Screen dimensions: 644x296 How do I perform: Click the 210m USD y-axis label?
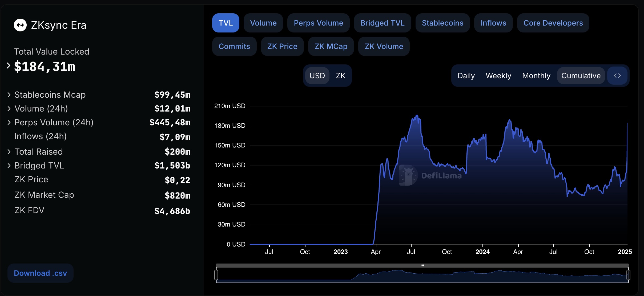230,106
